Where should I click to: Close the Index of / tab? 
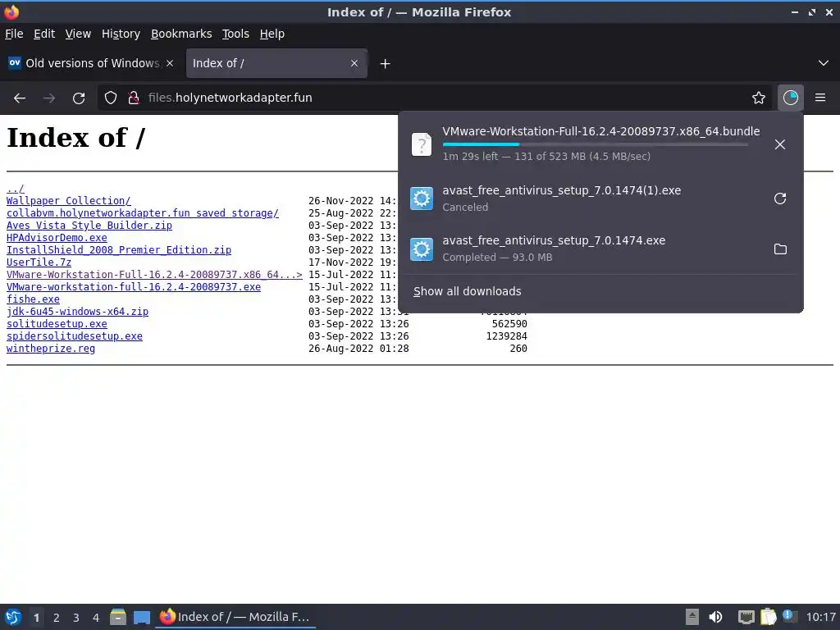354,63
